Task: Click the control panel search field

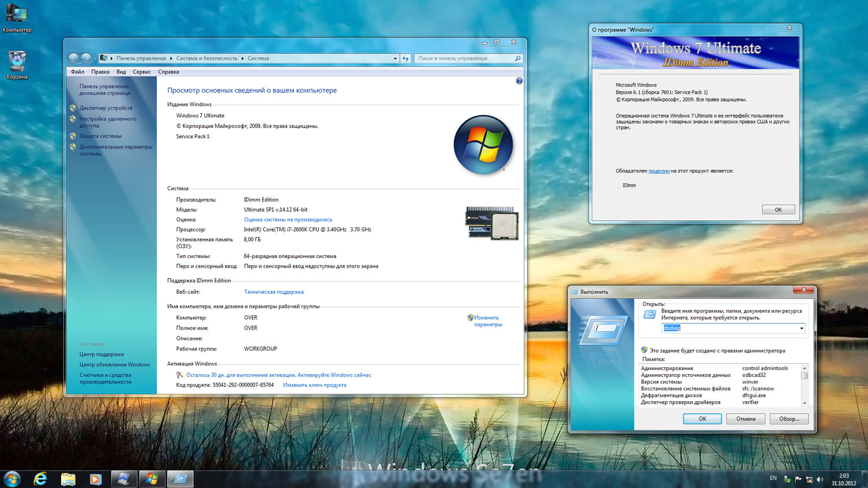Action: (x=464, y=58)
